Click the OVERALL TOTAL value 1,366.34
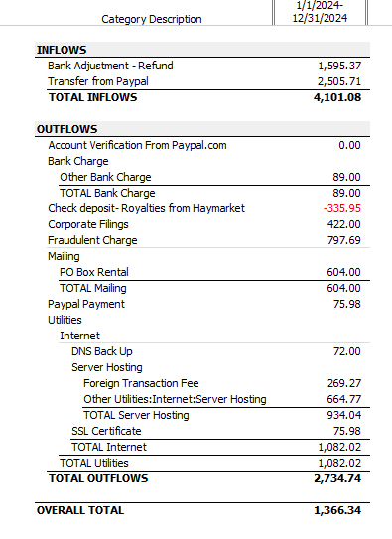The image size is (392, 539). [337, 510]
